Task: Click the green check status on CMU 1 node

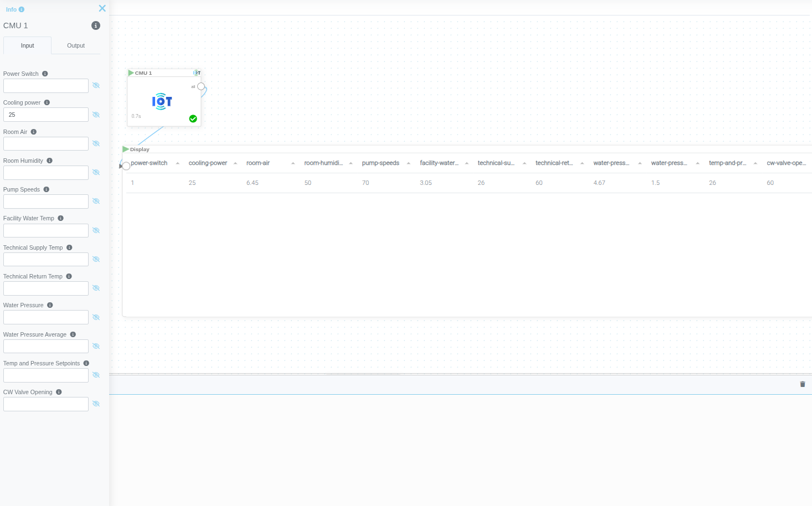Action: [x=193, y=118]
